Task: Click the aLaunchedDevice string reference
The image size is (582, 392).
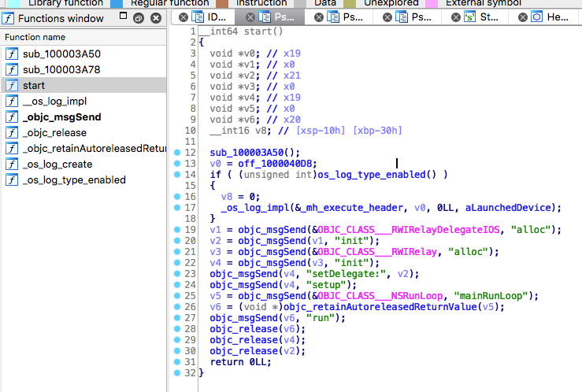Action: (508, 208)
